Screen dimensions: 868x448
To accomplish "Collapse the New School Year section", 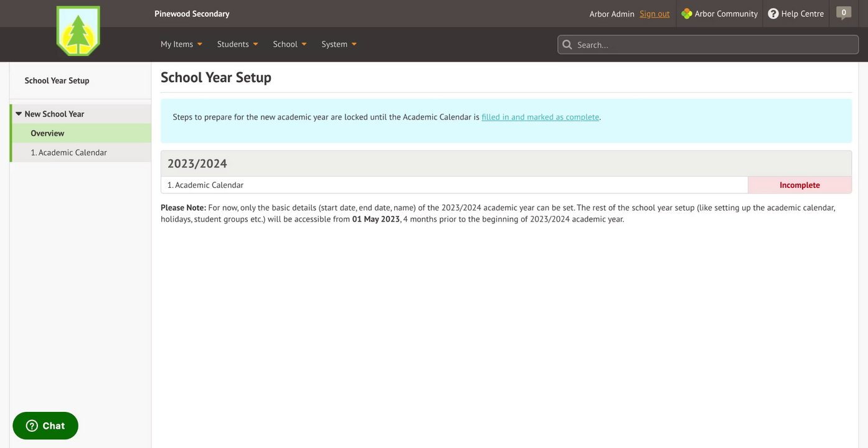I will coord(19,114).
